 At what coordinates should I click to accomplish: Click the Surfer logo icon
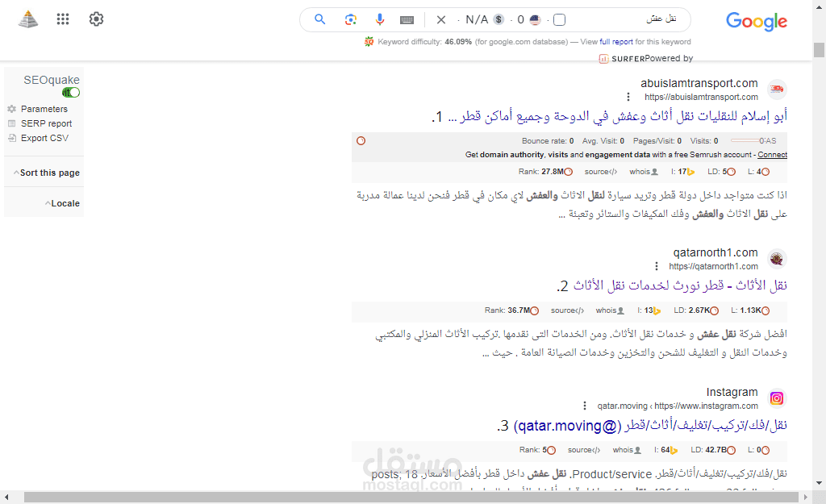pyautogui.click(x=603, y=58)
